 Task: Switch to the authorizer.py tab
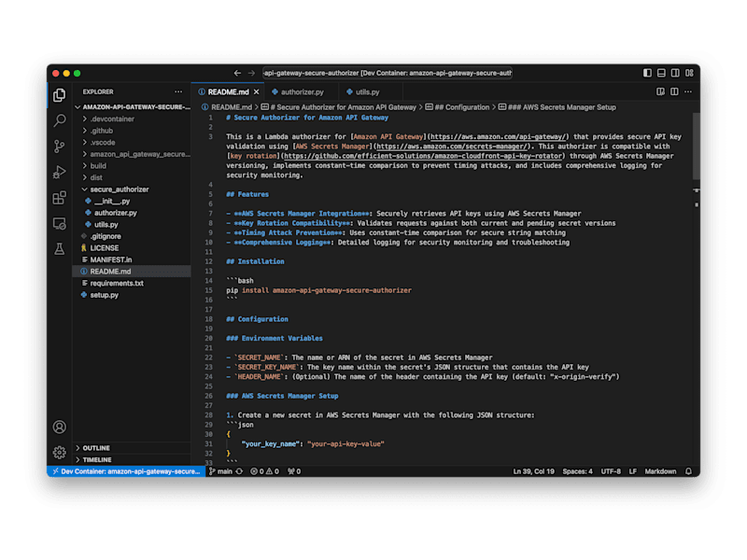[302, 91]
